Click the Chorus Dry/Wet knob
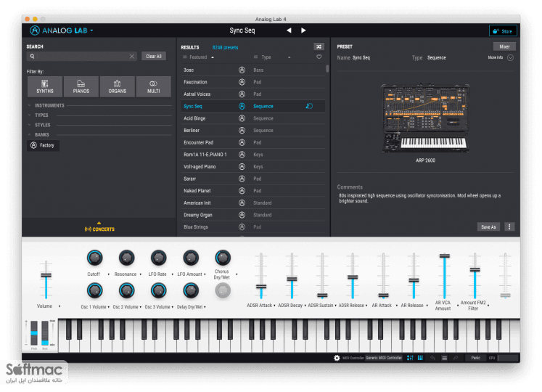 point(223,258)
